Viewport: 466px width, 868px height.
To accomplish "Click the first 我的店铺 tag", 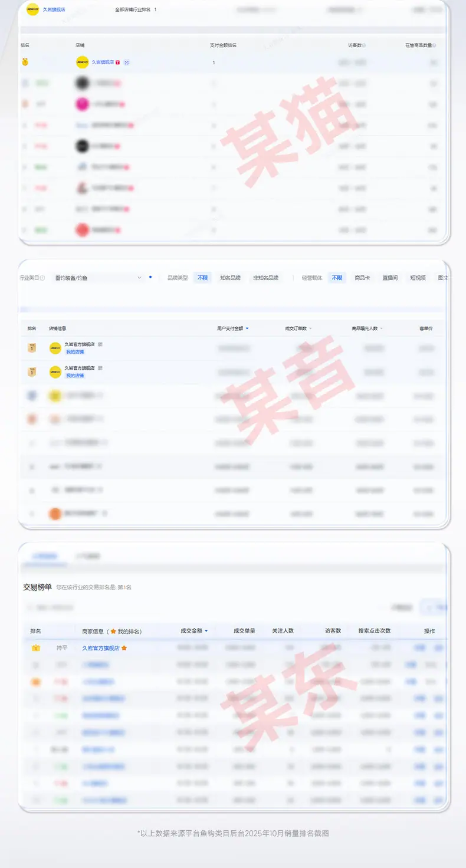I will pyautogui.click(x=75, y=352).
